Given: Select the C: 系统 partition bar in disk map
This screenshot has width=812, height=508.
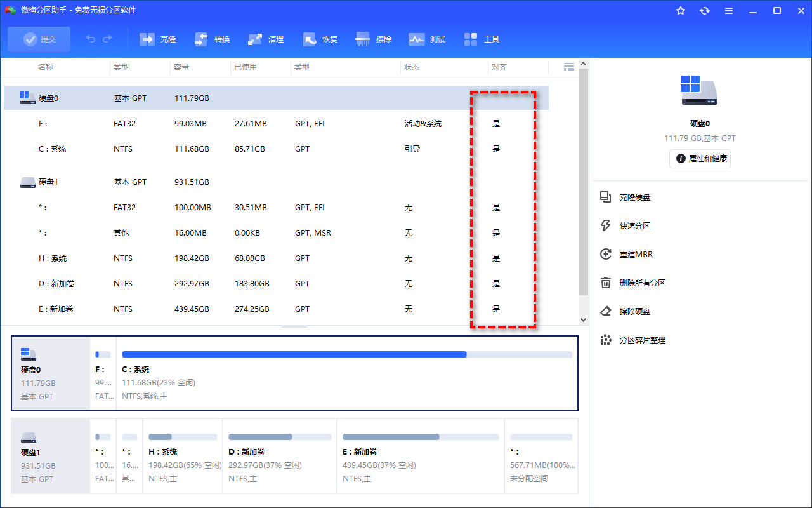Looking at the screenshot, I should (x=347, y=373).
